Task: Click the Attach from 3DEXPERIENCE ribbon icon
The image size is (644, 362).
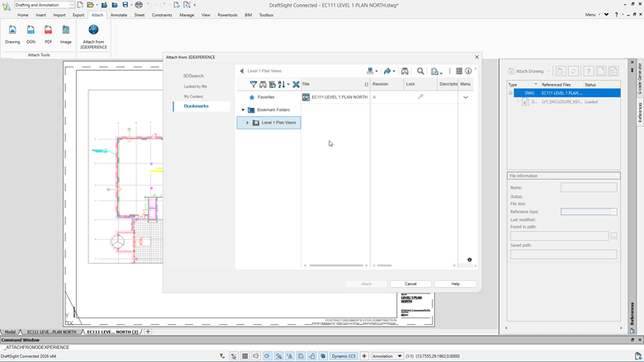Action: point(93,31)
